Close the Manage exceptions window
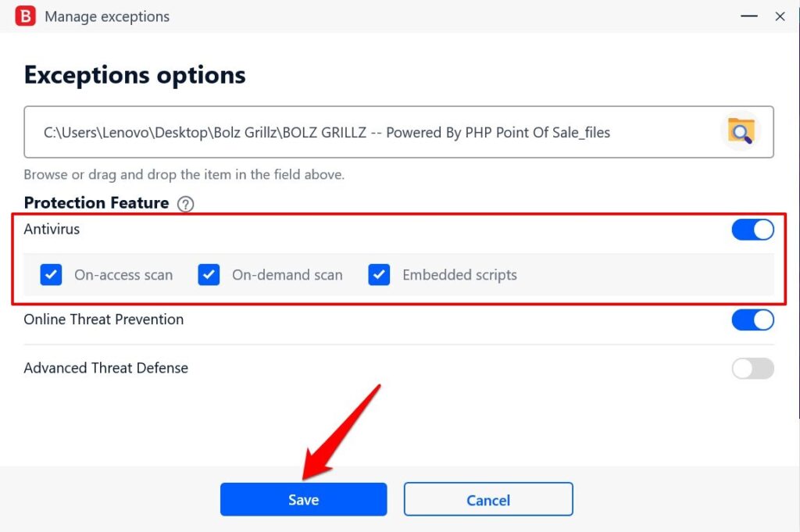The height and width of the screenshot is (532, 800). [780, 16]
